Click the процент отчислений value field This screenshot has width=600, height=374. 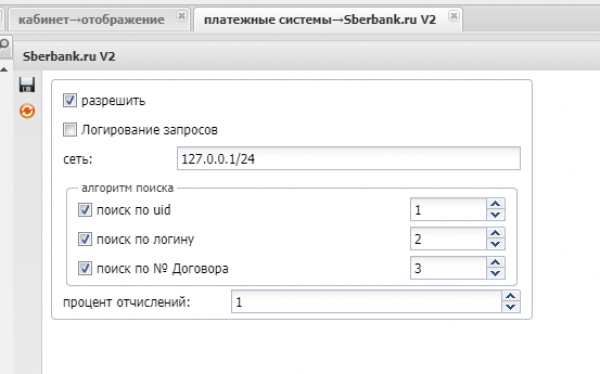click(x=366, y=302)
